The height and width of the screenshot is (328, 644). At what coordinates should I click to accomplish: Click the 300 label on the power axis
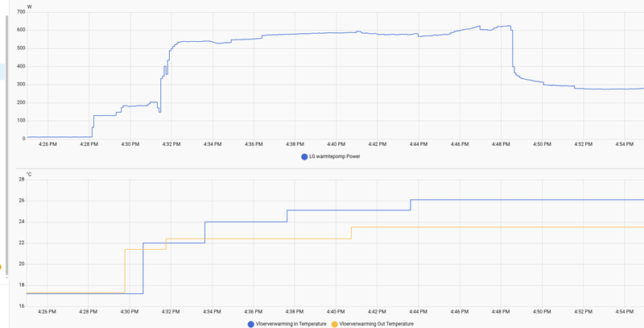[x=21, y=85]
